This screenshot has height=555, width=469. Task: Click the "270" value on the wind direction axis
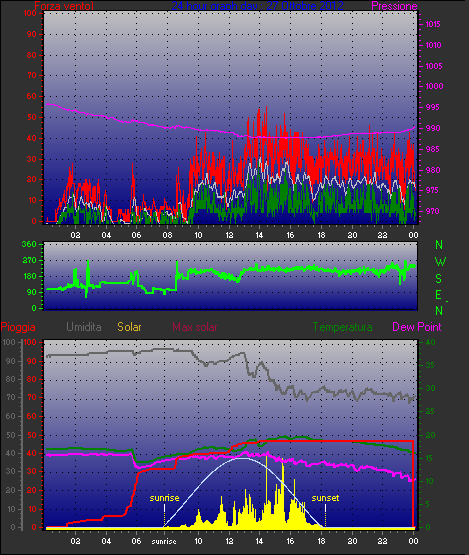[29, 261]
